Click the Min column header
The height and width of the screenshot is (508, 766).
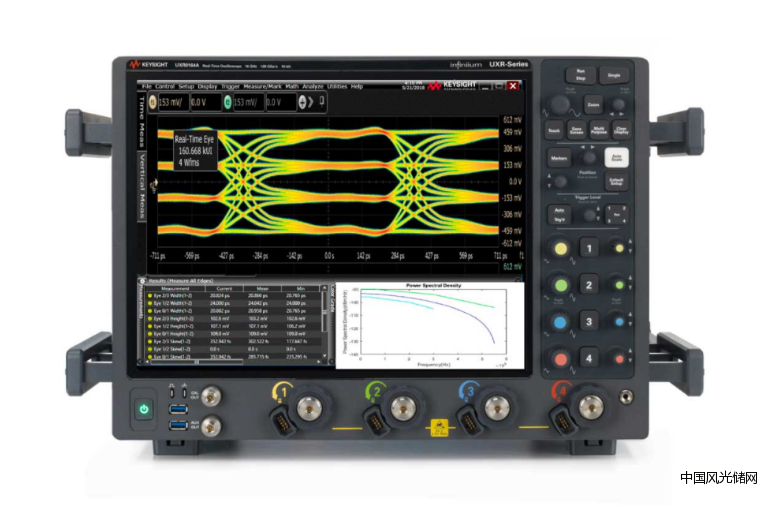tap(300, 289)
